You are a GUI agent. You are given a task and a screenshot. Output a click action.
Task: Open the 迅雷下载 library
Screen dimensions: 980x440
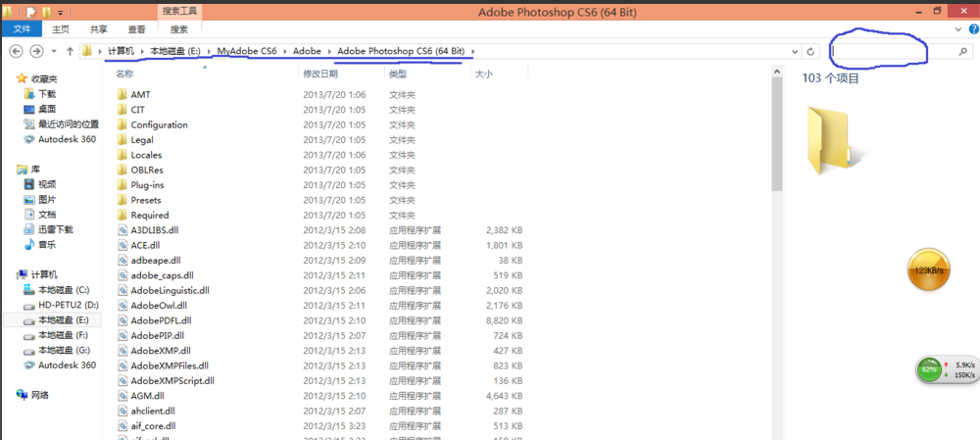pos(49,229)
